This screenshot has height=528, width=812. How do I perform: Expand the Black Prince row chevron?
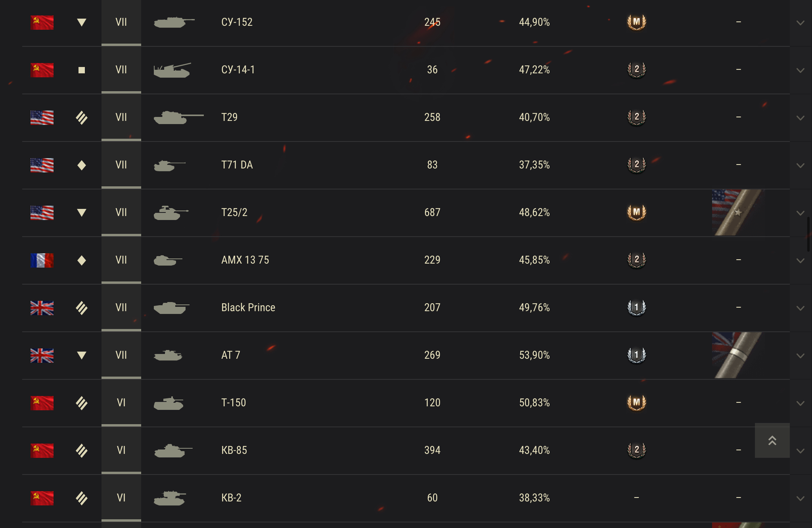pyautogui.click(x=801, y=308)
